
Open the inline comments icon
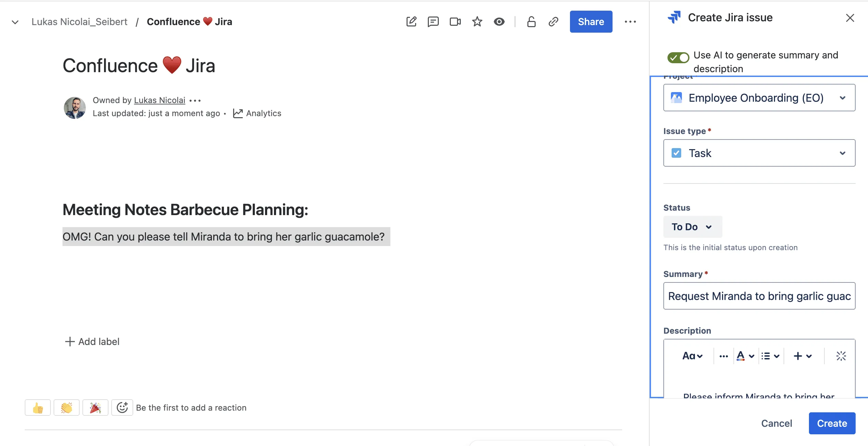tap(433, 22)
